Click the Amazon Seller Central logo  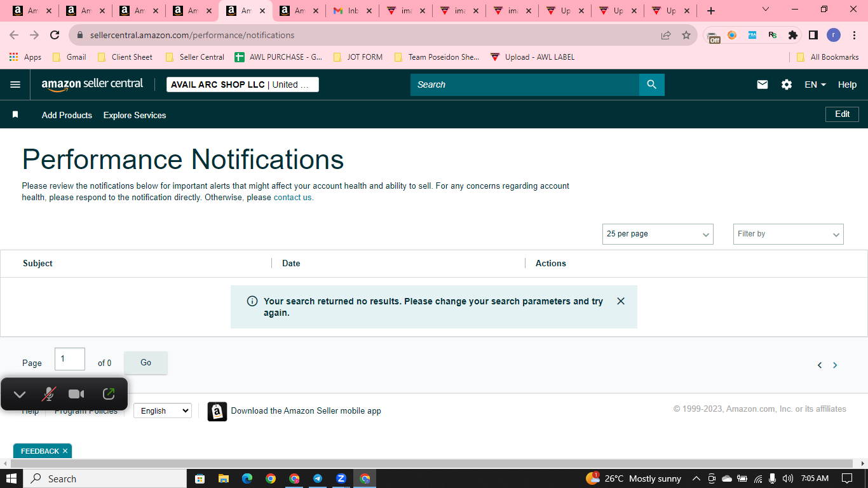pyautogui.click(x=93, y=85)
